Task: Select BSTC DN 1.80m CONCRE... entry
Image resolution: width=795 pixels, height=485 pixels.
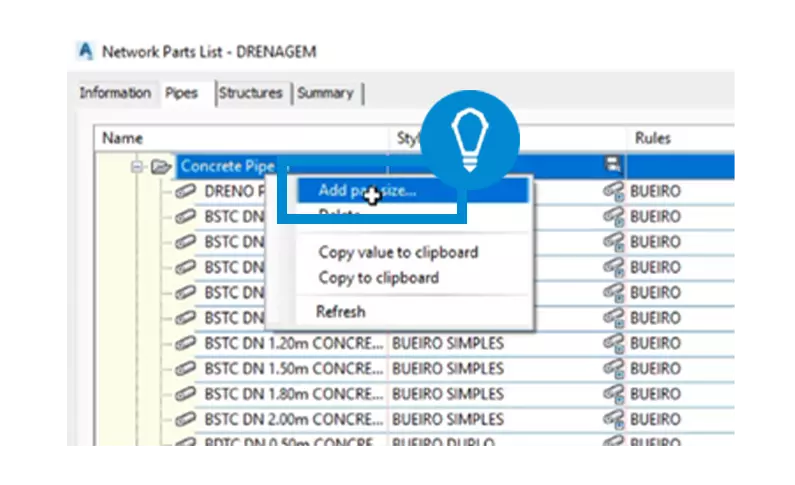Action: (x=294, y=394)
